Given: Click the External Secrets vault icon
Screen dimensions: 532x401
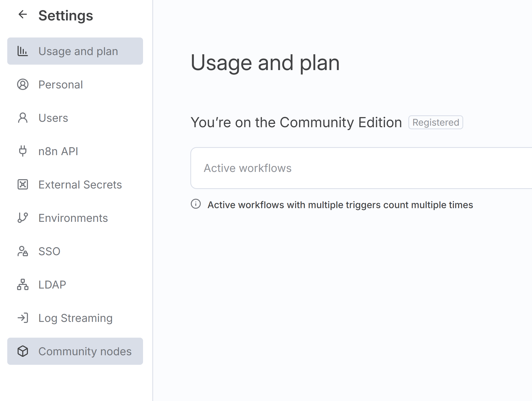Looking at the screenshot, I should coord(23,184).
